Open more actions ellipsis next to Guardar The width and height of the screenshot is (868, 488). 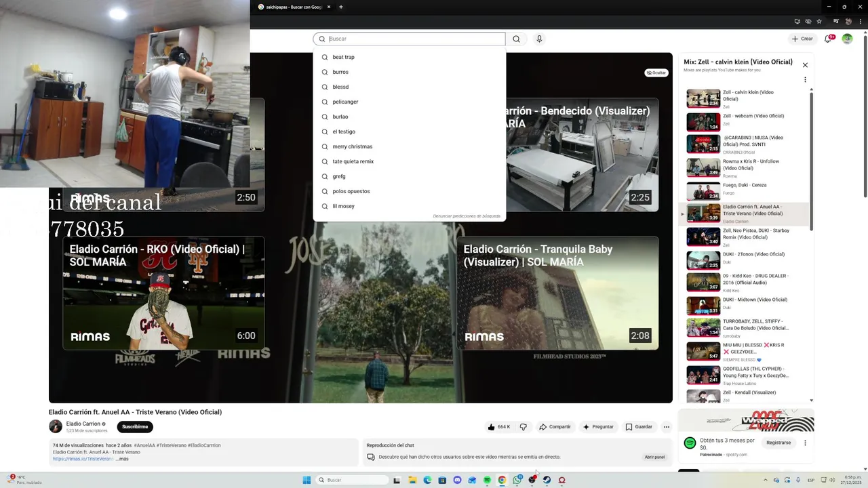tap(666, 427)
